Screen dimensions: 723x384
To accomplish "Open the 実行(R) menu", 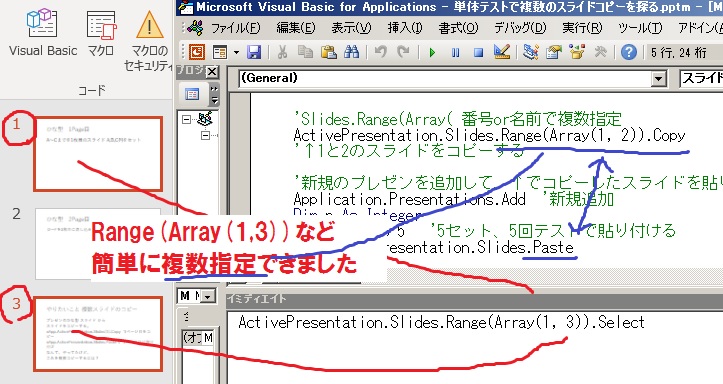I will 582,29.
